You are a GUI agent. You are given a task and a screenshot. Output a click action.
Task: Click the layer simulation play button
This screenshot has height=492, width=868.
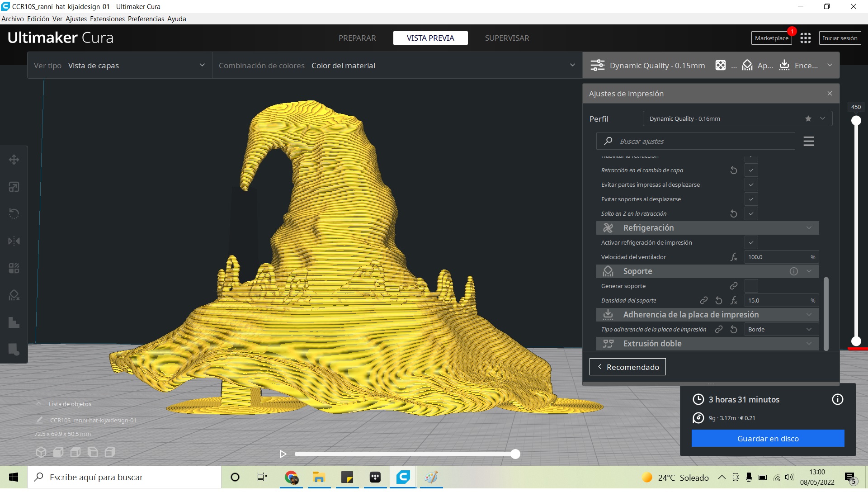(283, 454)
